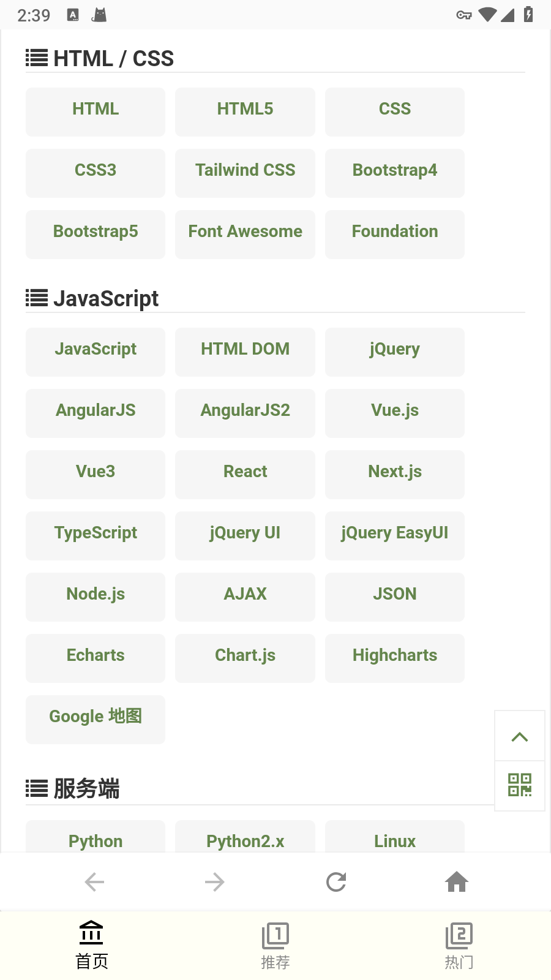This screenshot has width=551, height=980.
Task: Tap the list icon beside JavaScript heading
Action: tap(37, 298)
